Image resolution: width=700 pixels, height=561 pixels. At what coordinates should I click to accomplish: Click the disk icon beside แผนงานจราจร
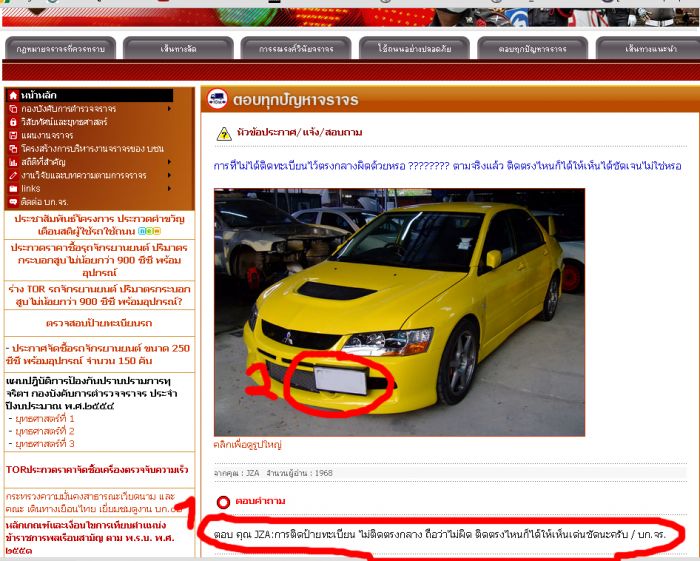(x=13, y=135)
